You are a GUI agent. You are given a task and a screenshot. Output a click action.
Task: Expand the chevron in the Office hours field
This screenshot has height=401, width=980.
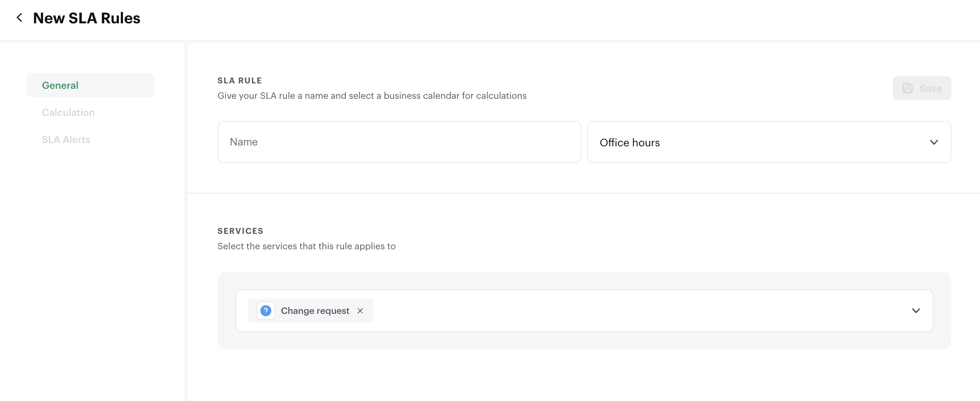click(934, 142)
